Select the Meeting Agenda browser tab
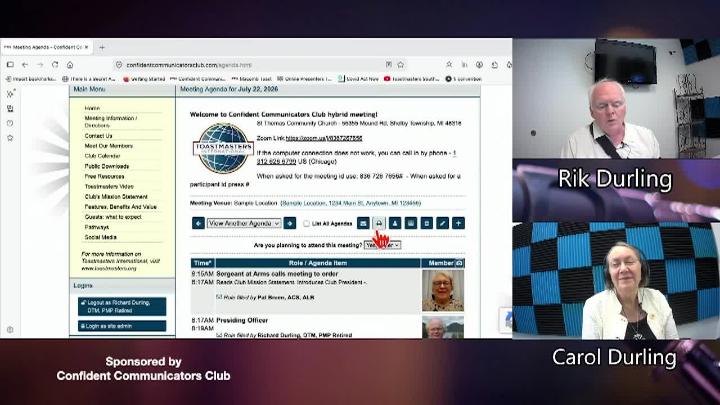 click(x=46, y=47)
